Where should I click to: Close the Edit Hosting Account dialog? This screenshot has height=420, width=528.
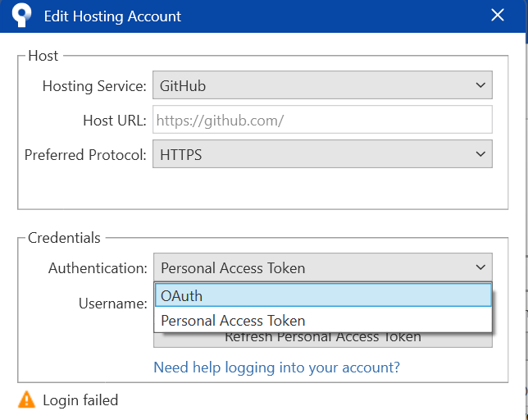498,16
